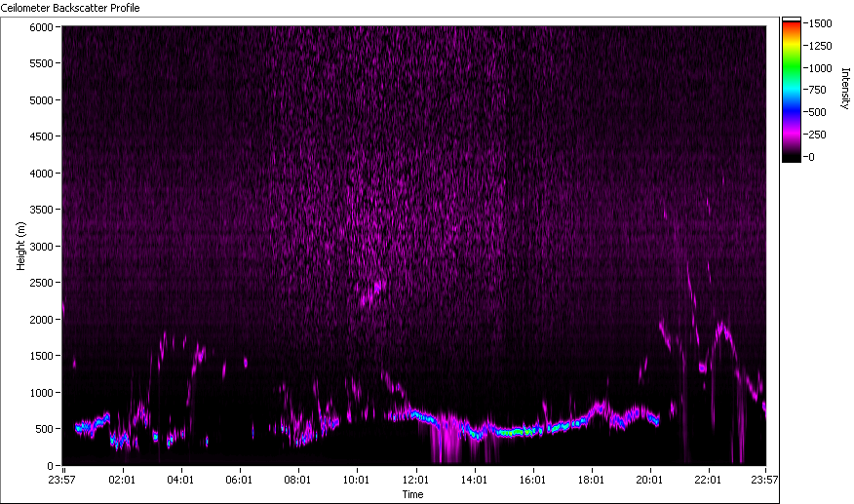The image size is (854, 504).
Task: Click the 22:01 time label
Action: click(x=708, y=480)
